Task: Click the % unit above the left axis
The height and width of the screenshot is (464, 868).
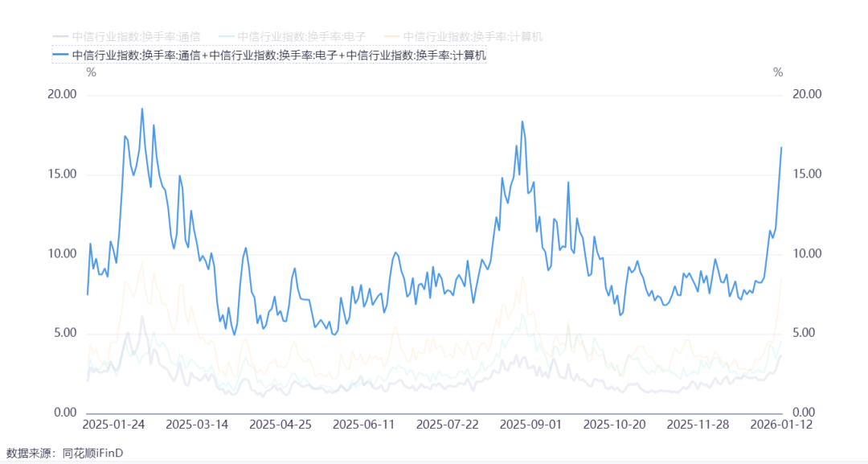Action: coord(92,72)
